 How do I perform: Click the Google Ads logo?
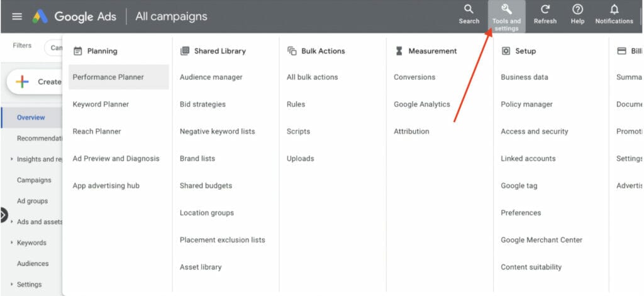click(x=40, y=16)
